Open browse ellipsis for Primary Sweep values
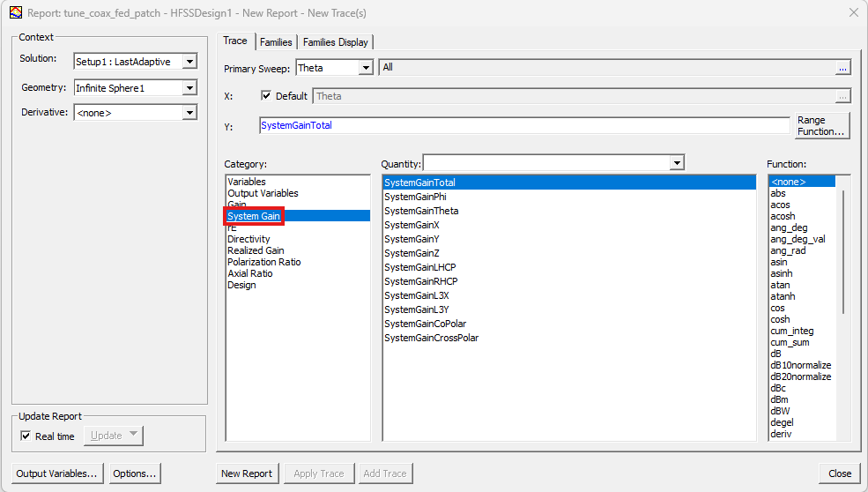This screenshot has width=868, height=492. pos(843,68)
